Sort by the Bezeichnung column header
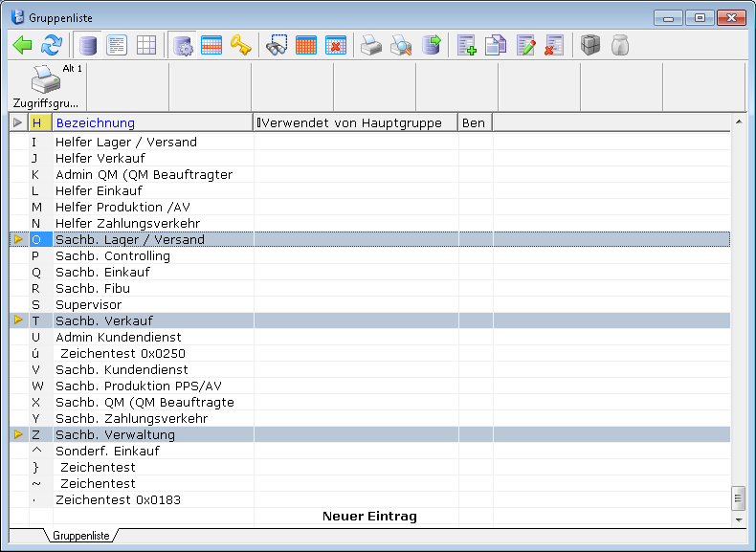 click(x=96, y=122)
